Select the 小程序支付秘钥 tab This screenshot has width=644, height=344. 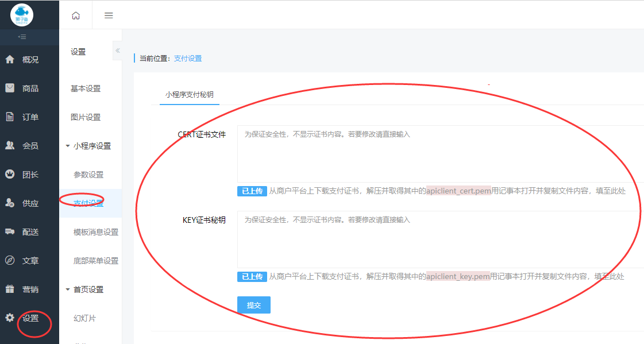point(190,94)
